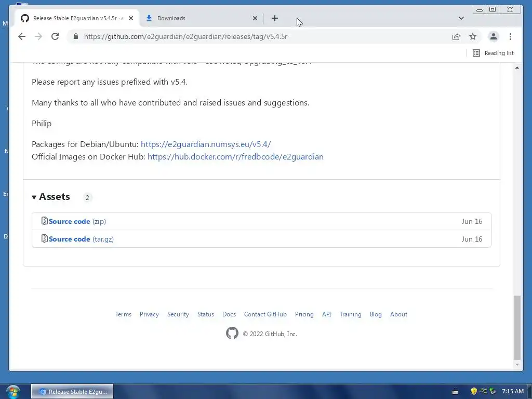Go back using the browser back arrow
532x399 pixels.
pyautogui.click(x=22, y=37)
